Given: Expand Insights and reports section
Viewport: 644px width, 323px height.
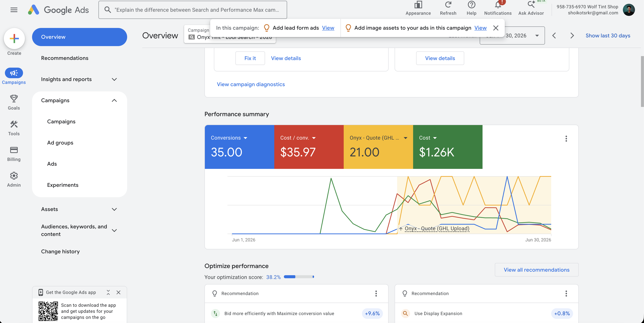Looking at the screenshot, I should point(114,79).
